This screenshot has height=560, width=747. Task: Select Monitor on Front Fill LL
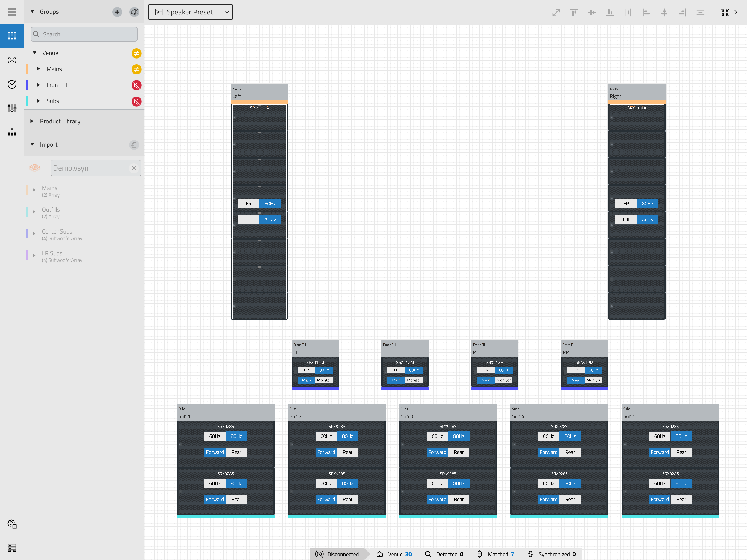click(324, 380)
